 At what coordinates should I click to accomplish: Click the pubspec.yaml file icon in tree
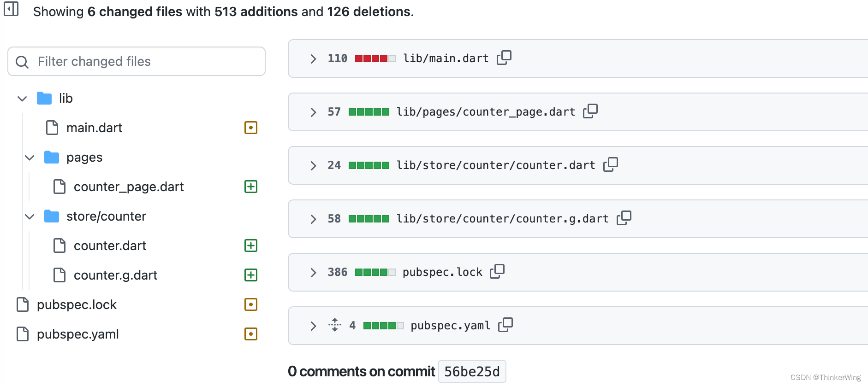coord(23,334)
